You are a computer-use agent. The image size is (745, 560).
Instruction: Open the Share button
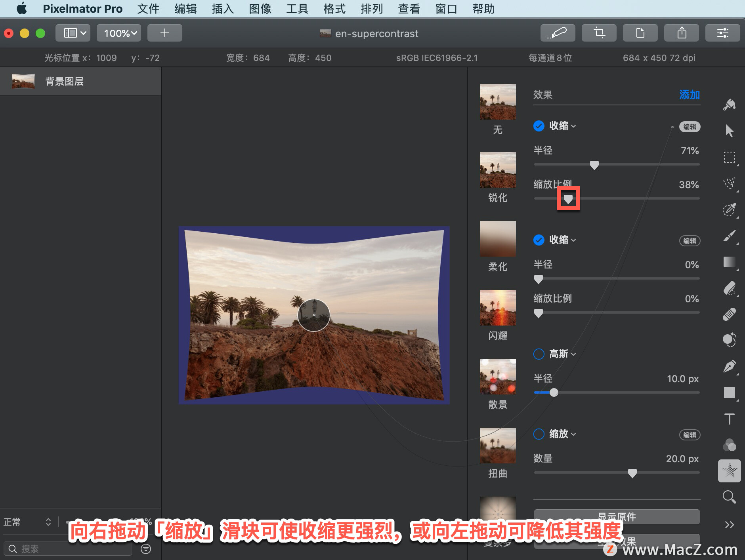tap(682, 33)
